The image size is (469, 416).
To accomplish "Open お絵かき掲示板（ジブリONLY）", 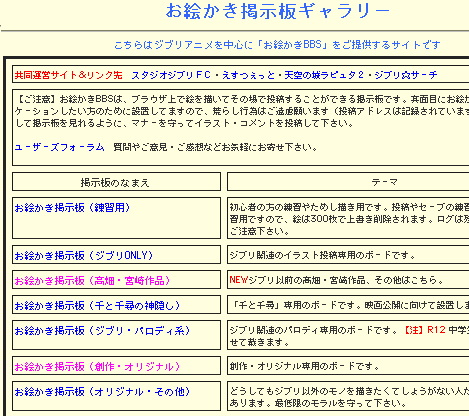I will coord(84,255).
